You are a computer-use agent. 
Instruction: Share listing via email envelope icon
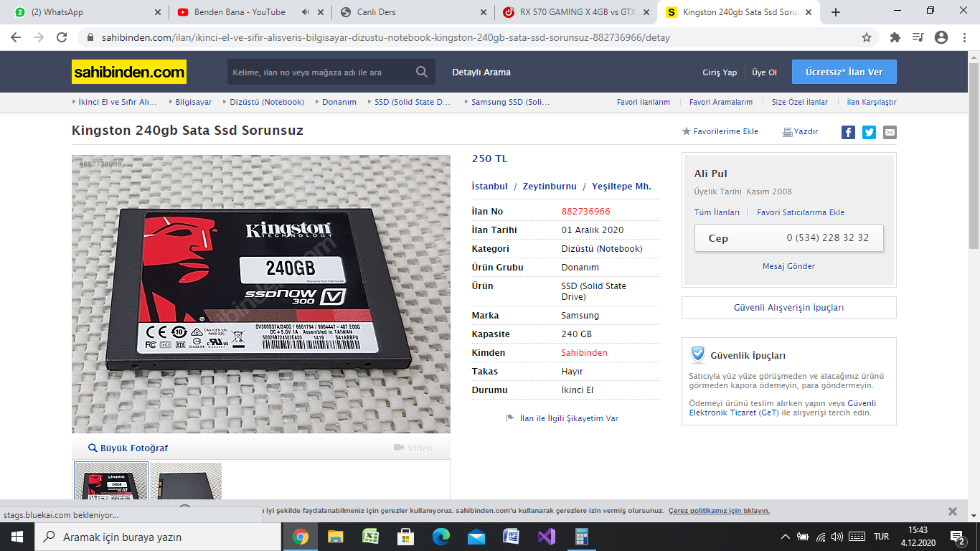[x=890, y=132]
